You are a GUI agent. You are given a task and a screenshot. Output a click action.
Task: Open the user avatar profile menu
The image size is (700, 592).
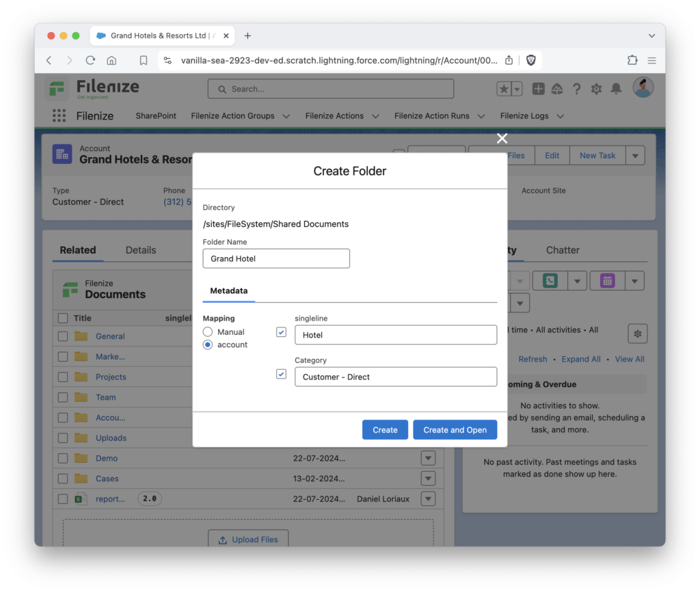pyautogui.click(x=643, y=88)
